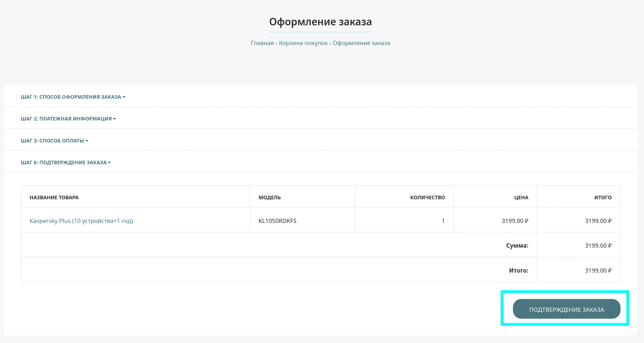This screenshot has width=644, height=343.
Task: Expand Шаг 2: Платежная информация section
Action: pyautogui.click(x=66, y=119)
